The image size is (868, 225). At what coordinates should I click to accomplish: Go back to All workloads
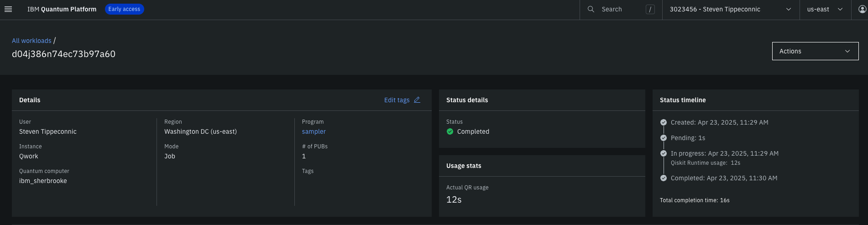click(x=31, y=41)
